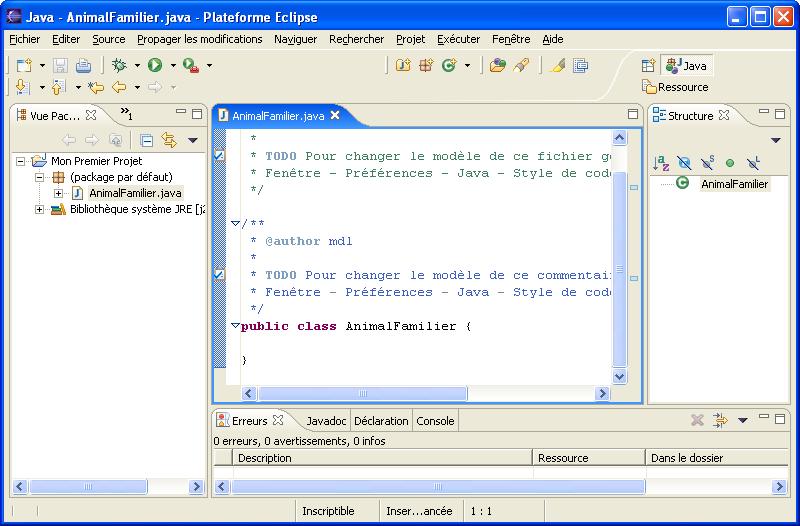Toggle Hide Static Members in Structure view
Viewport: 800px width, 526px height.
(x=708, y=162)
